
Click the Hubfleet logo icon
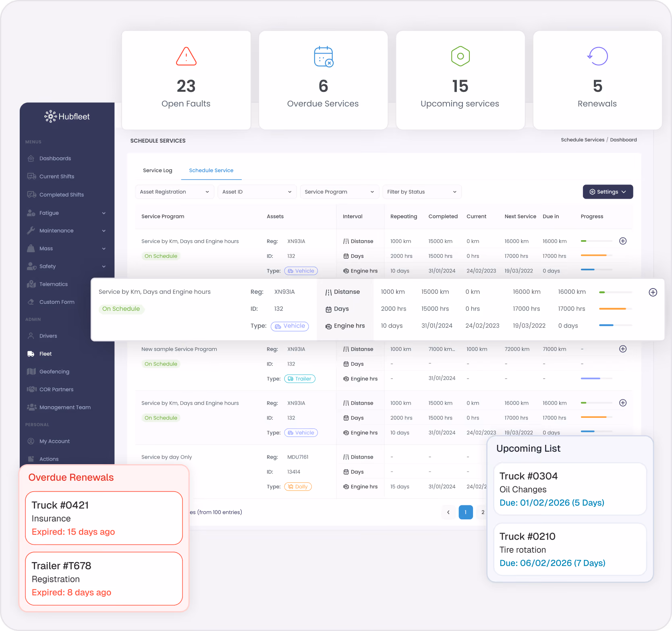[x=50, y=116]
